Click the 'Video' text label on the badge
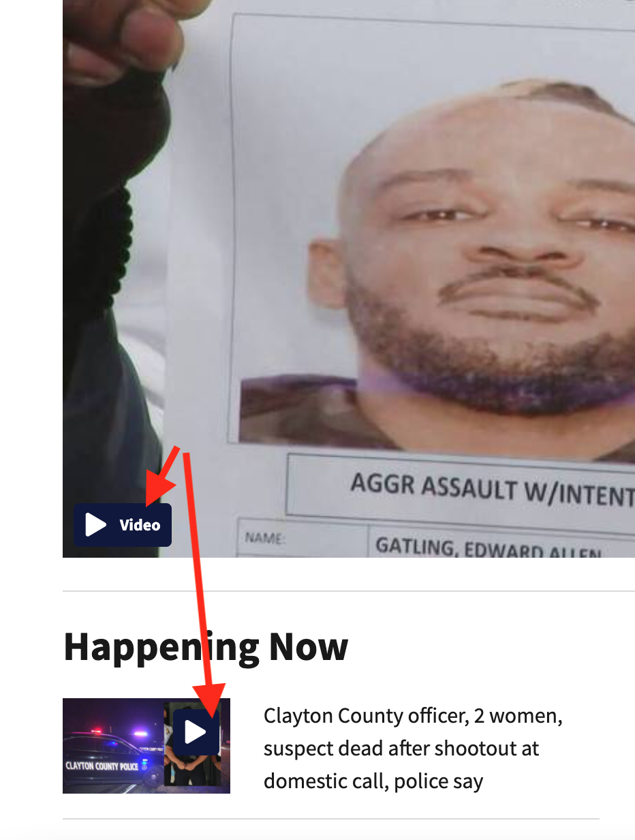 140,525
